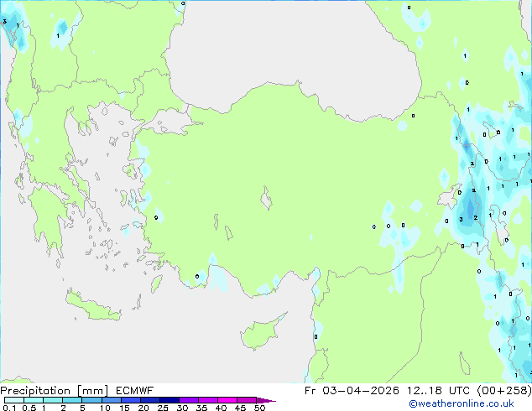Click the "(00+258)" forecast offset text

[504, 391]
